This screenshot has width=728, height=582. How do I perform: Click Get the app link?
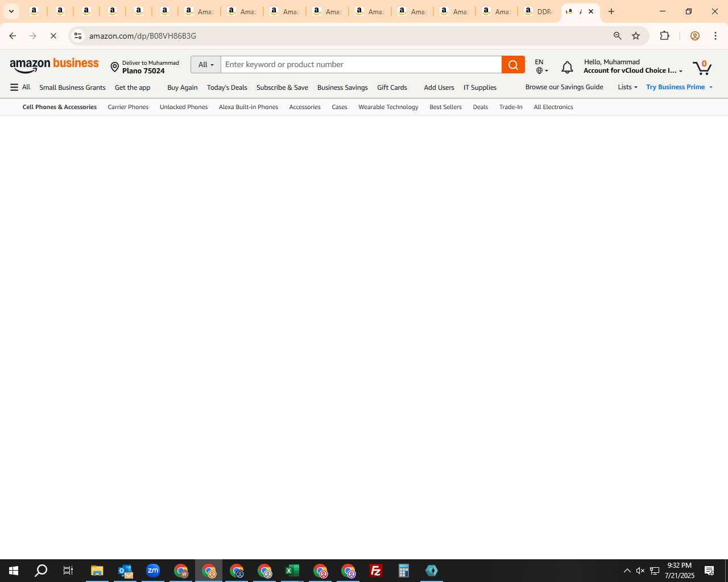coord(133,88)
